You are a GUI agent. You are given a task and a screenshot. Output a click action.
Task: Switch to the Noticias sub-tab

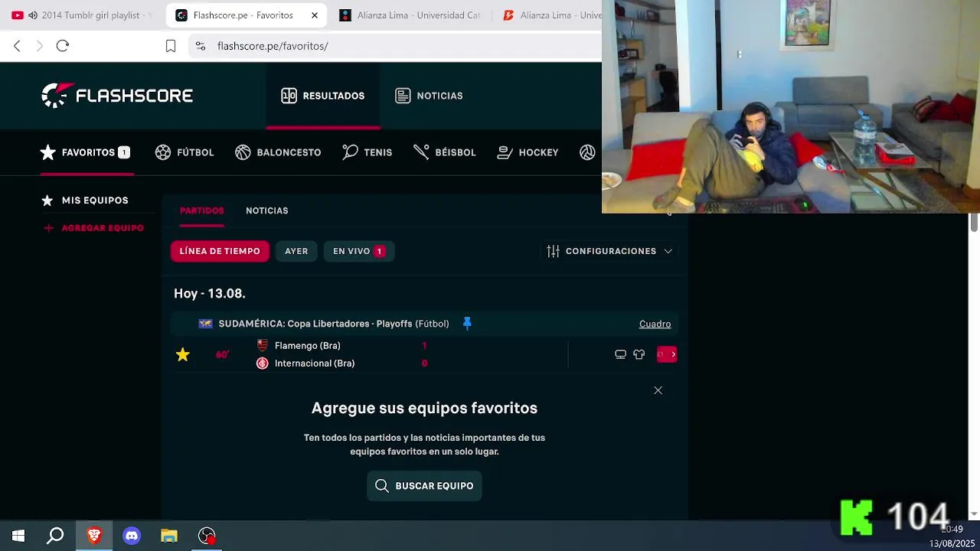[267, 210]
